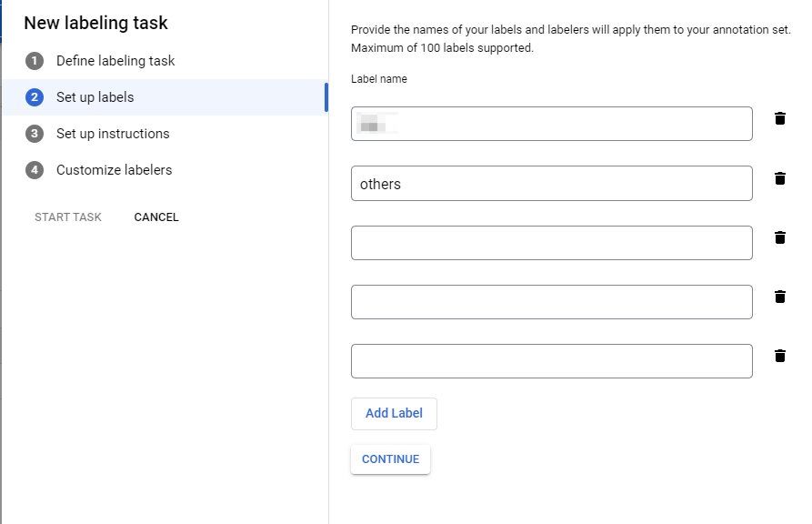Click the START TASK button
The height and width of the screenshot is (524, 812).
tap(68, 217)
